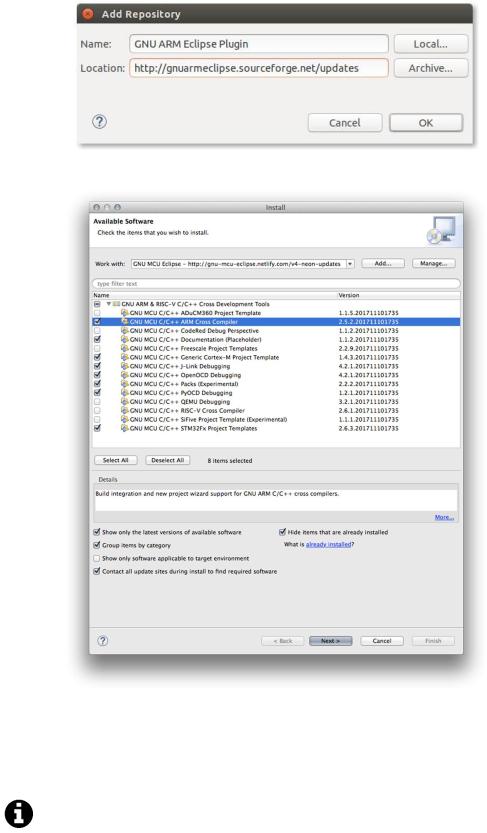Click the Generic Cortex-M Project Template icon
Viewport: 487px width, 833px height.
pos(125,358)
